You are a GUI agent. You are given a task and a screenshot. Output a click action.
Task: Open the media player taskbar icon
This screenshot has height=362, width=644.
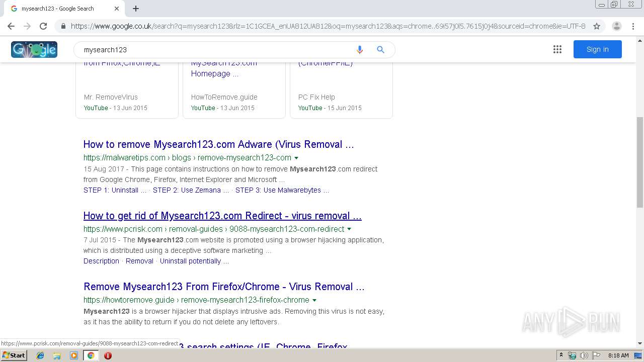[x=74, y=355]
